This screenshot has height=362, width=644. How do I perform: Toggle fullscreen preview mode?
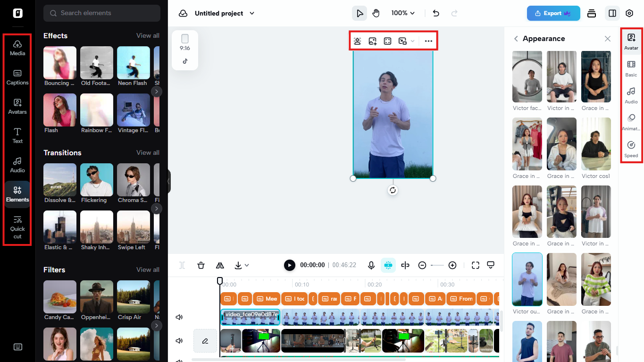click(x=476, y=265)
